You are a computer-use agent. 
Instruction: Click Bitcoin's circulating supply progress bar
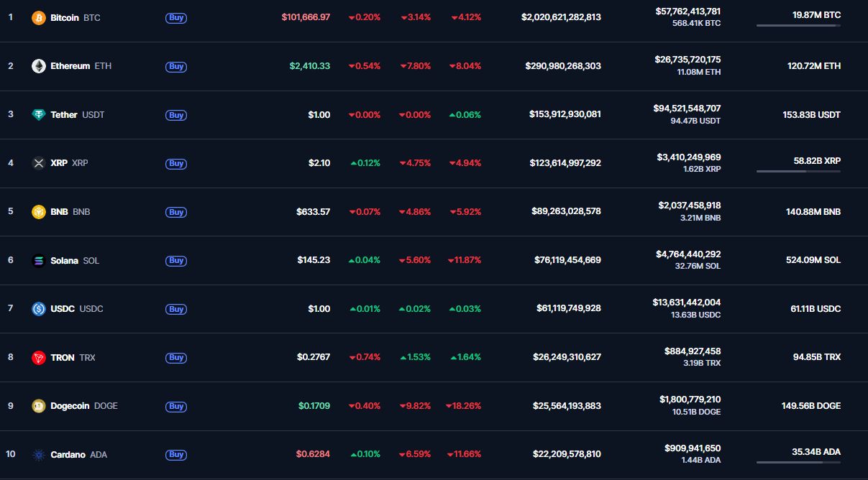click(798, 26)
